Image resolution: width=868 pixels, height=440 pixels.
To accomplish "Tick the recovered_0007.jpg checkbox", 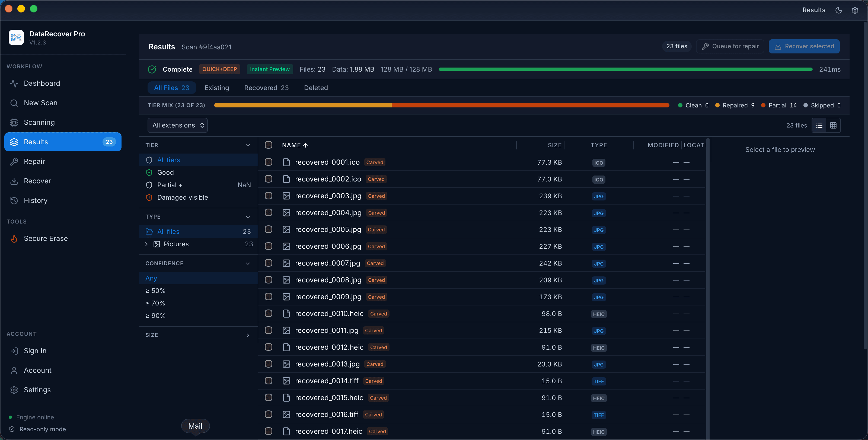I will [269, 263].
